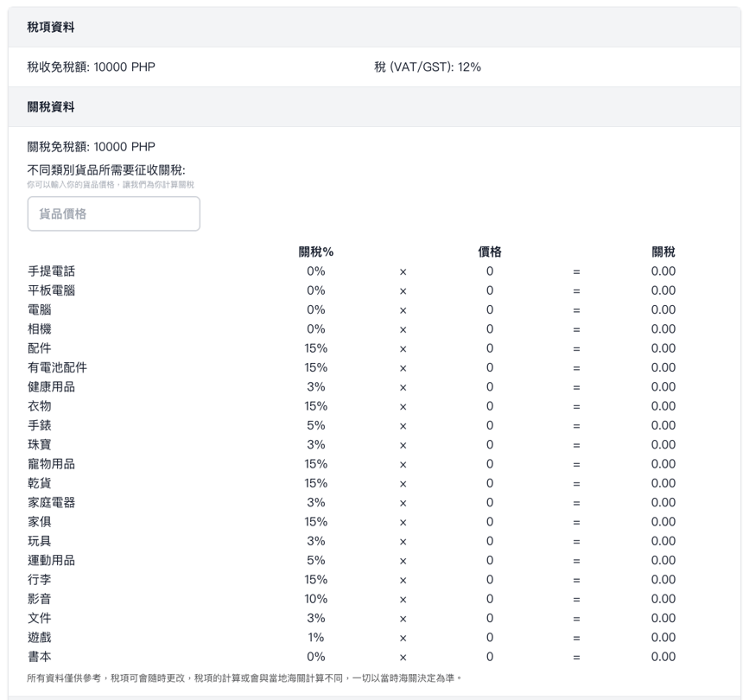Select the 手提電話 category row label
749x700 pixels.
tap(51, 271)
